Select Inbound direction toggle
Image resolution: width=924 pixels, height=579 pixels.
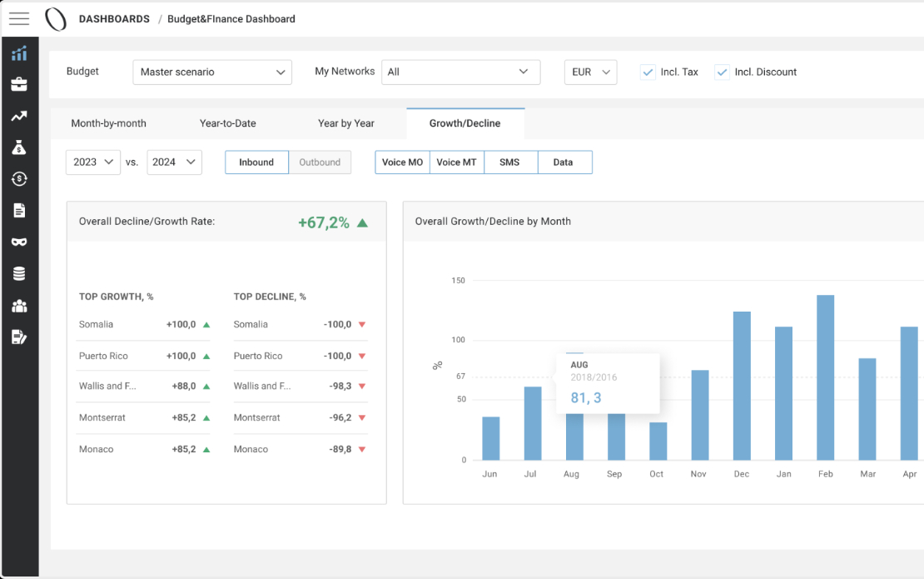(x=256, y=162)
